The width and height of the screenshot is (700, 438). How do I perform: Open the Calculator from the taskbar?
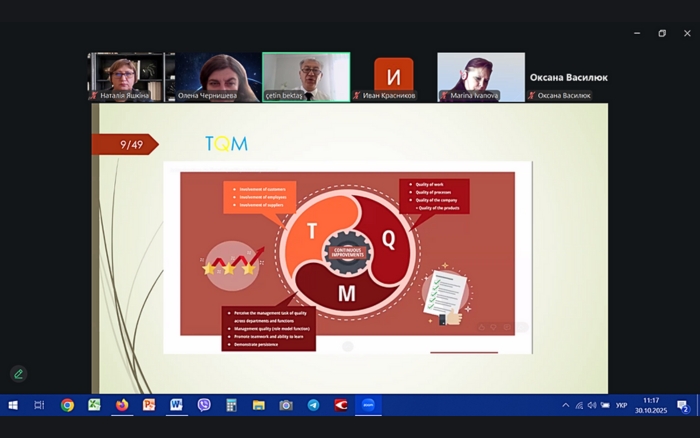(231, 405)
